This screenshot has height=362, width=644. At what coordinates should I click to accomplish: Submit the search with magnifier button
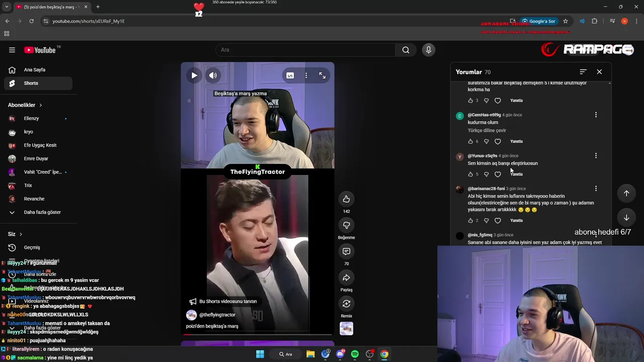[x=406, y=50]
